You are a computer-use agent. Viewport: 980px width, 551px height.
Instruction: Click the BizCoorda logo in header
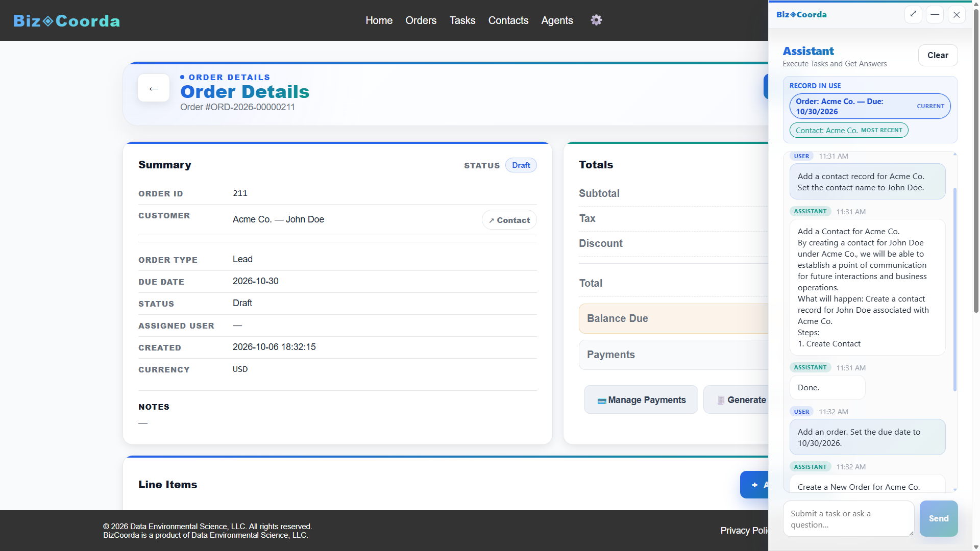[x=67, y=20]
